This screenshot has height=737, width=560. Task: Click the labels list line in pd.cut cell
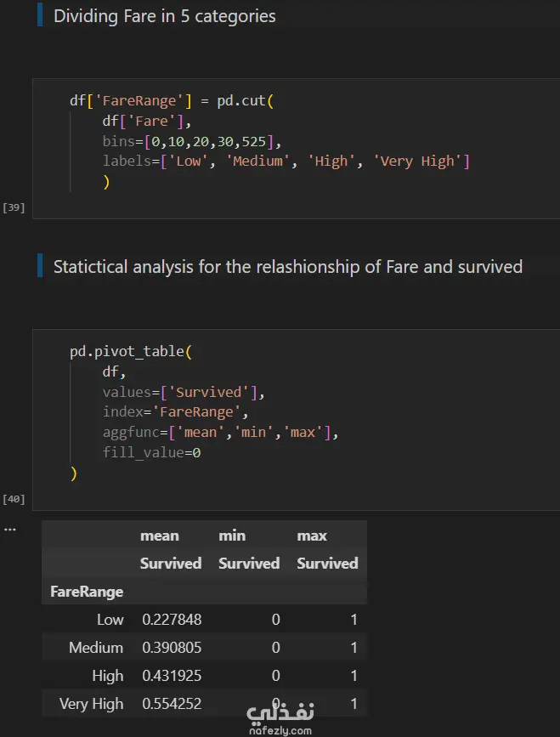point(286,162)
